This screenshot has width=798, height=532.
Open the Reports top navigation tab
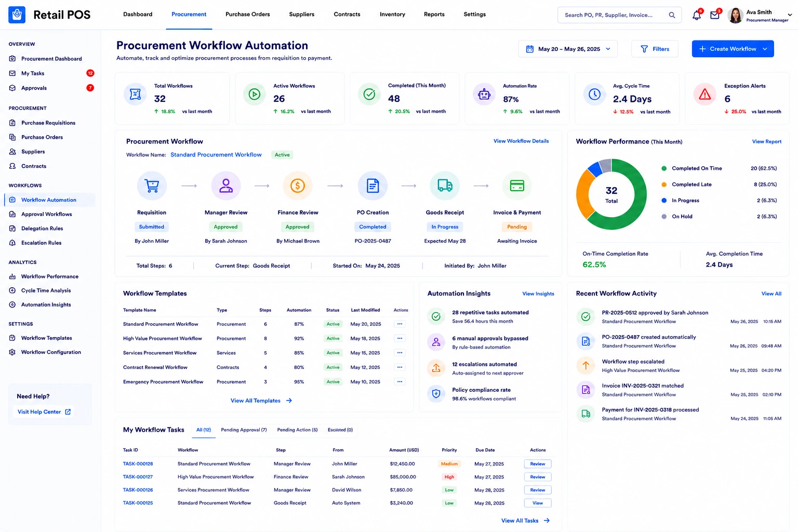click(x=434, y=15)
